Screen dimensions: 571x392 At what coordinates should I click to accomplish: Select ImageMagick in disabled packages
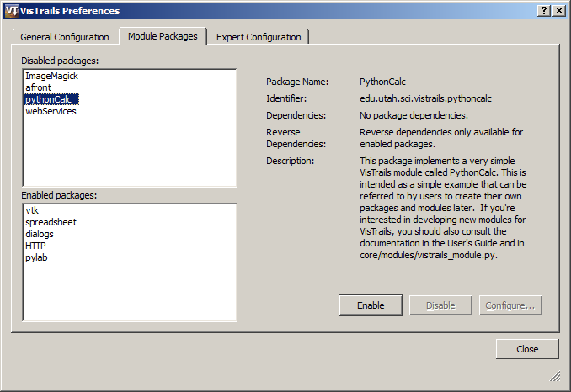click(51, 76)
